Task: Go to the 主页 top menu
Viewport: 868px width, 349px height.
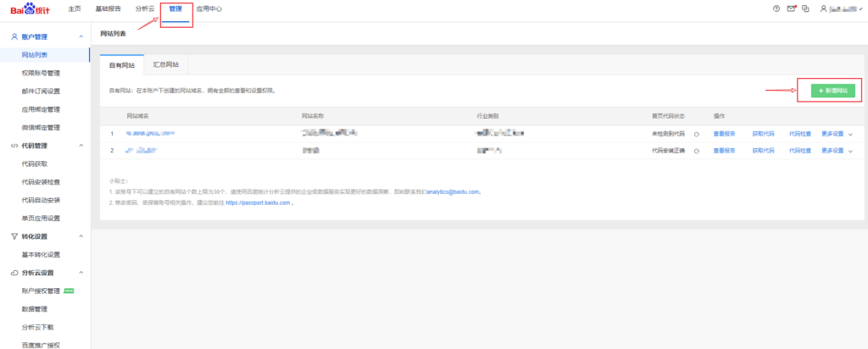Action: [x=75, y=8]
